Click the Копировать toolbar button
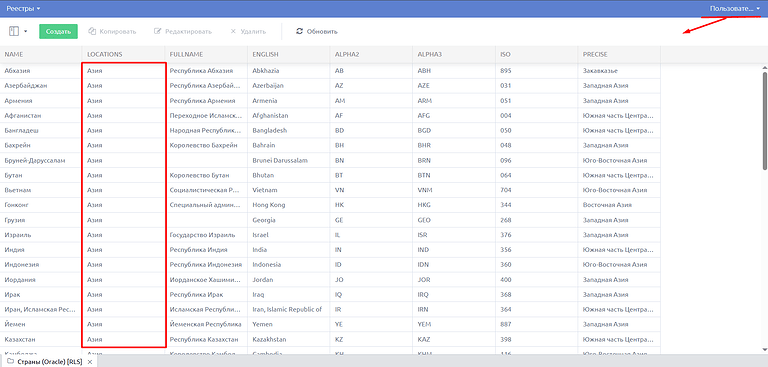 coord(112,31)
